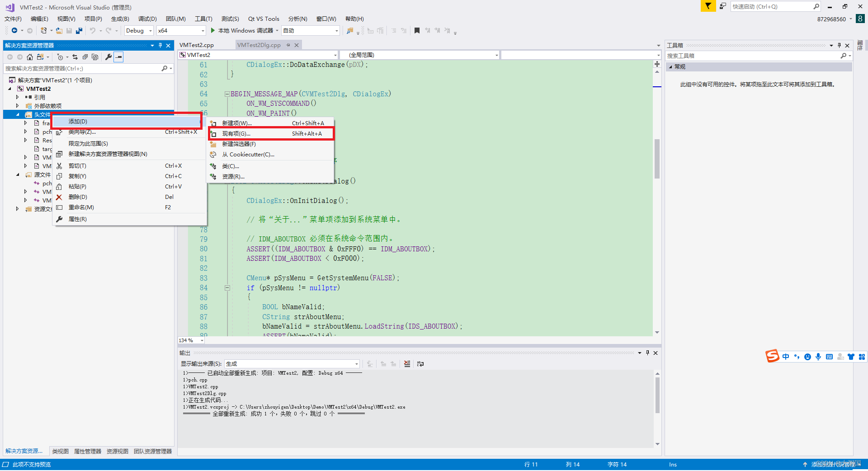
Task: Switch to the 资源视图 bottom tab
Action: click(x=117, y=452)
